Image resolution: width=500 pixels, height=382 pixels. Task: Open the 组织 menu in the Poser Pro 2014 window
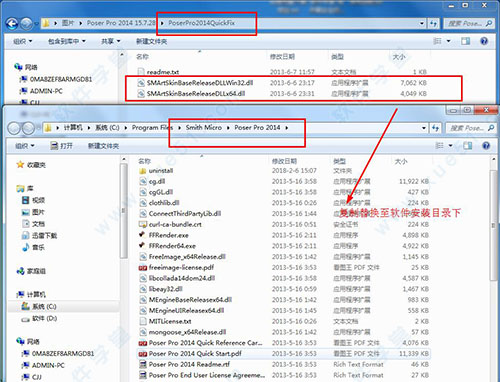tap(25, 146)
